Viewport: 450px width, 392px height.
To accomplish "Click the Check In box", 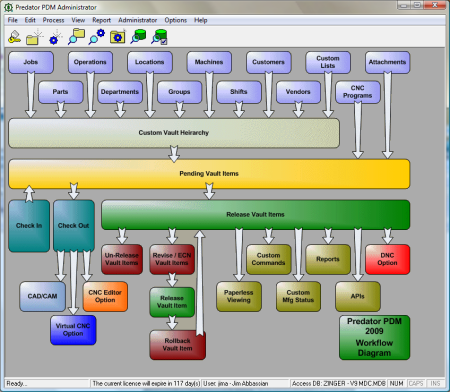I will coord(29,226).
